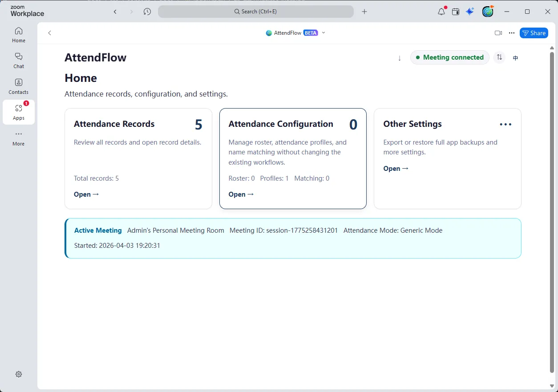Click the Meeting ID session text
Image resolution: width=558 pixels, height=392 pixels.
point(284,230)
